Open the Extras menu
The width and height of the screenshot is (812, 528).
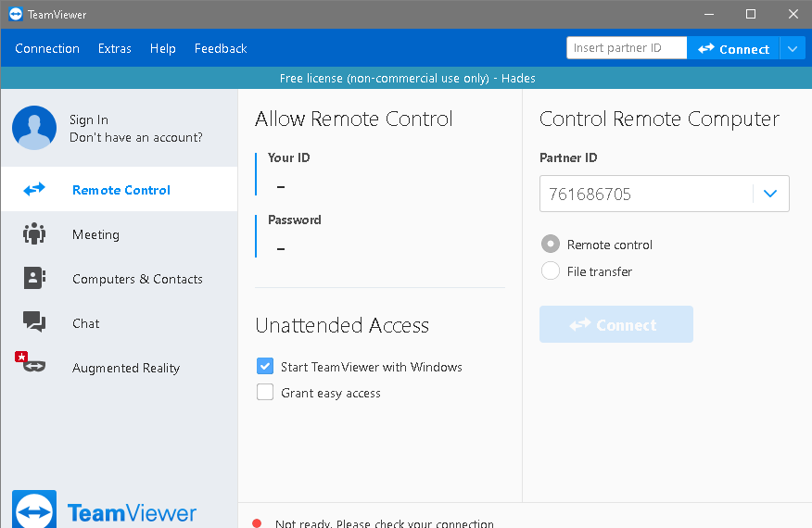point(114,49)
